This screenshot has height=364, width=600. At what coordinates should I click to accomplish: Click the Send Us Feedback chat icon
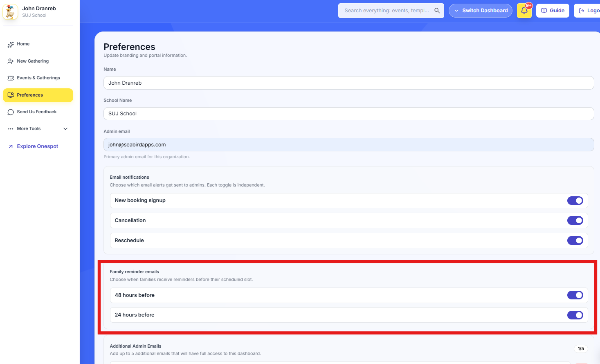coord(11,112)
